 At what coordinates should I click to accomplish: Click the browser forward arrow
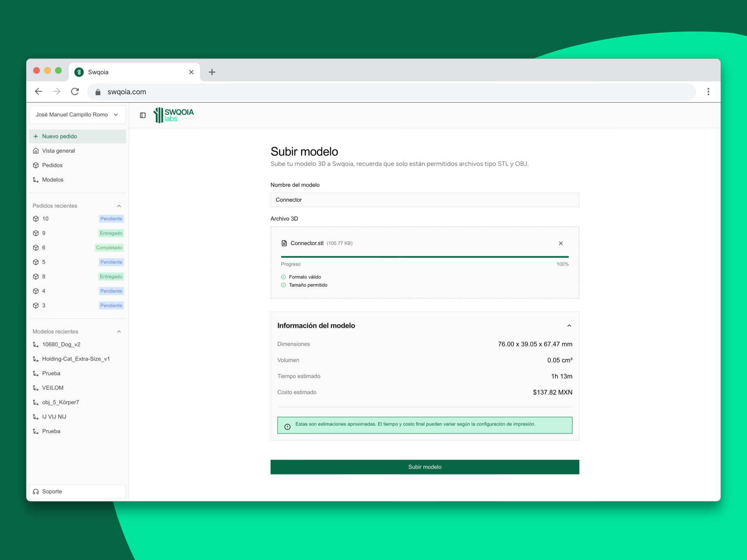point(57,92)
